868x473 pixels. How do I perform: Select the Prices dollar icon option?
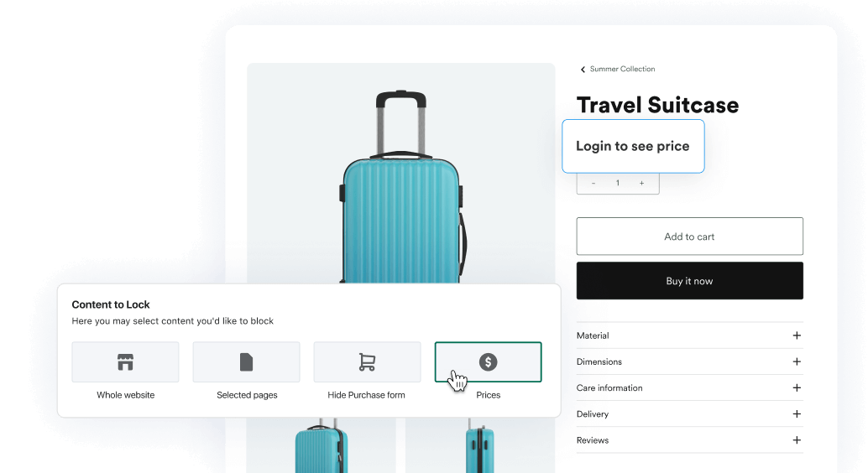[x=488, y=361]
